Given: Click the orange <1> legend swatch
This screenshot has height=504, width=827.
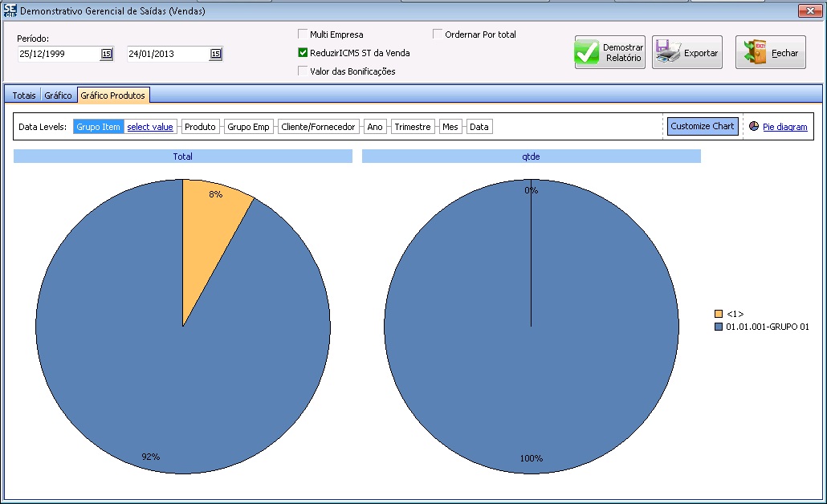Looking at the screenshot, I should click(x=719, y=313).
